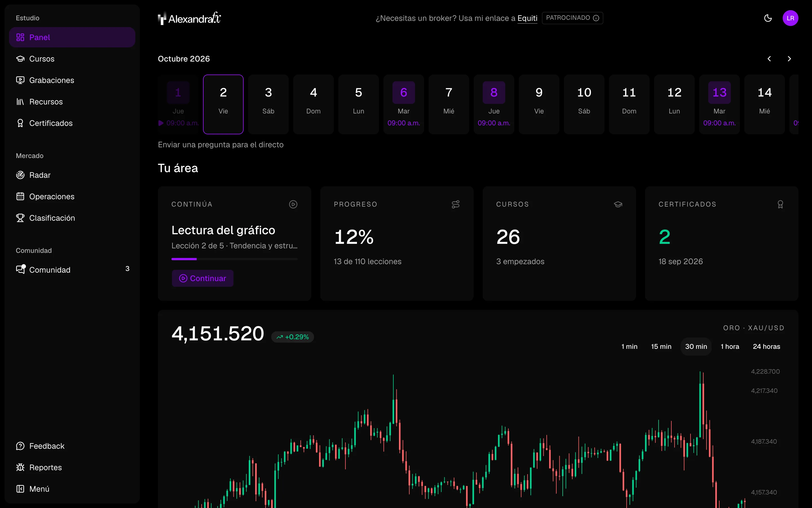
Task: Select the 24 horas timeframe
Action: coord(767,346)
